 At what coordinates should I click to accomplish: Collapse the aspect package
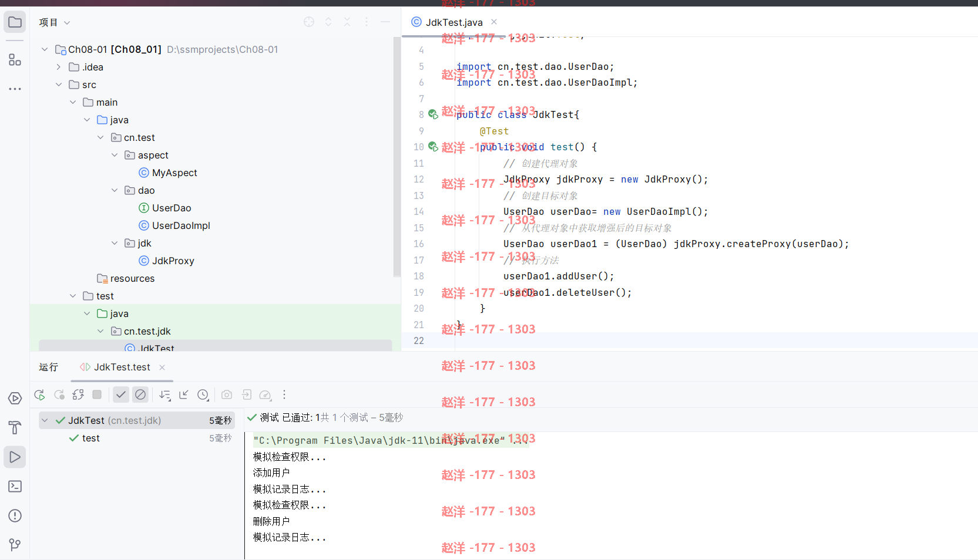coord(115,155)
